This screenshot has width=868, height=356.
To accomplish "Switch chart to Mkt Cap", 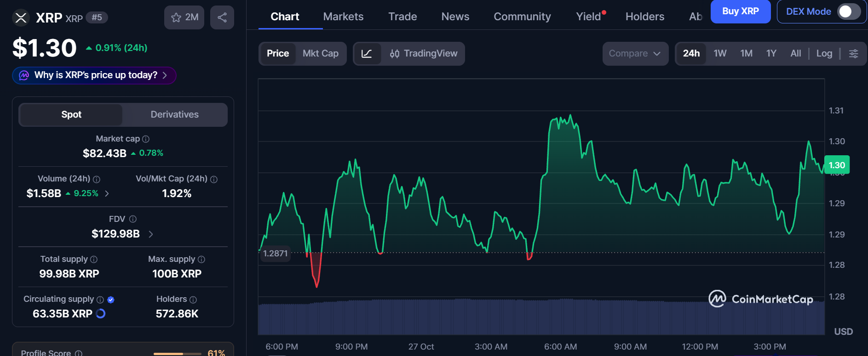I will pyautogui.click(x=321, y=54).
